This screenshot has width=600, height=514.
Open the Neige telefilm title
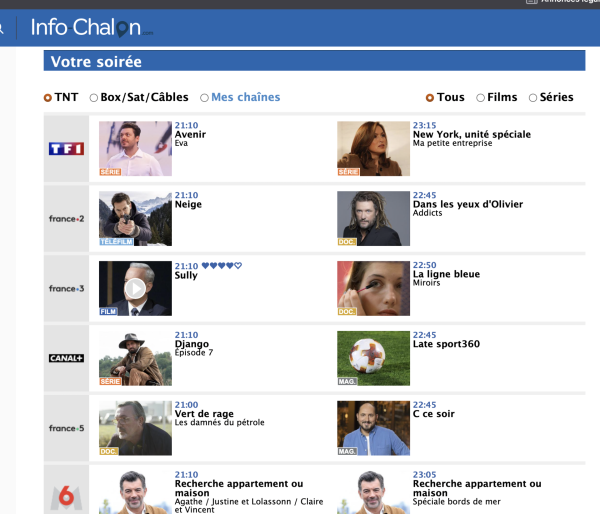coord(188,204)
